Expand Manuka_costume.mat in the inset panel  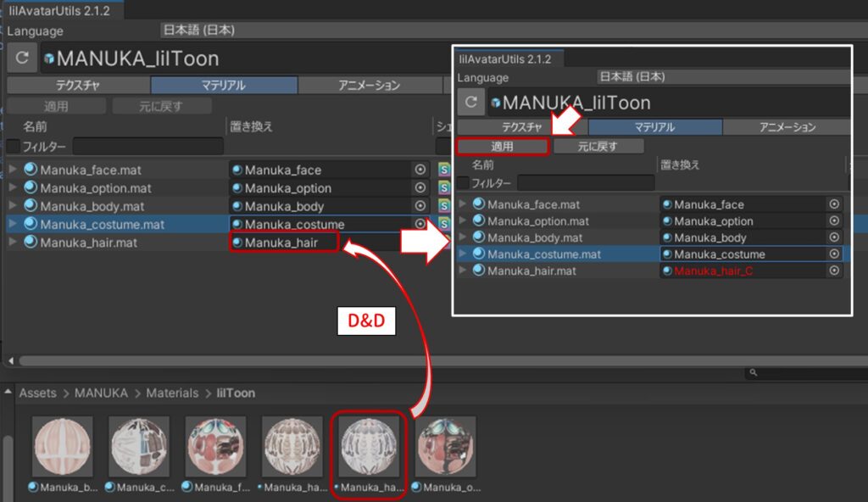click(x=462, y=254)
